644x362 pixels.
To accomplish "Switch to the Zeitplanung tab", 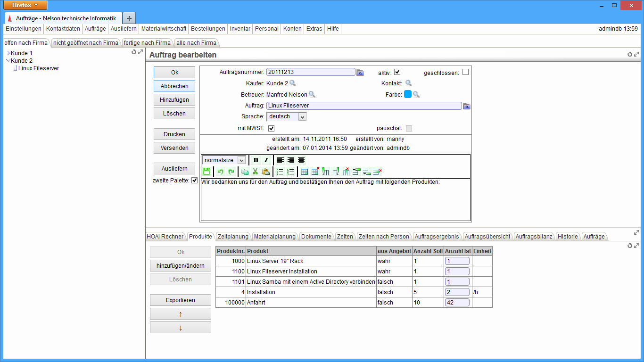I will click(x=233, y=237).
